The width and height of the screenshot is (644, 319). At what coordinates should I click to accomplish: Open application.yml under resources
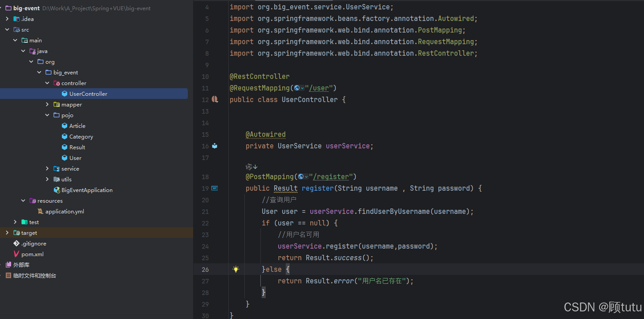[65, 211]
